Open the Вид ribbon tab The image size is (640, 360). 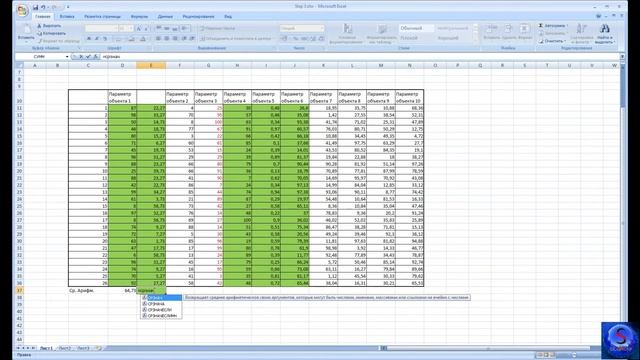(x=228, y=17)
